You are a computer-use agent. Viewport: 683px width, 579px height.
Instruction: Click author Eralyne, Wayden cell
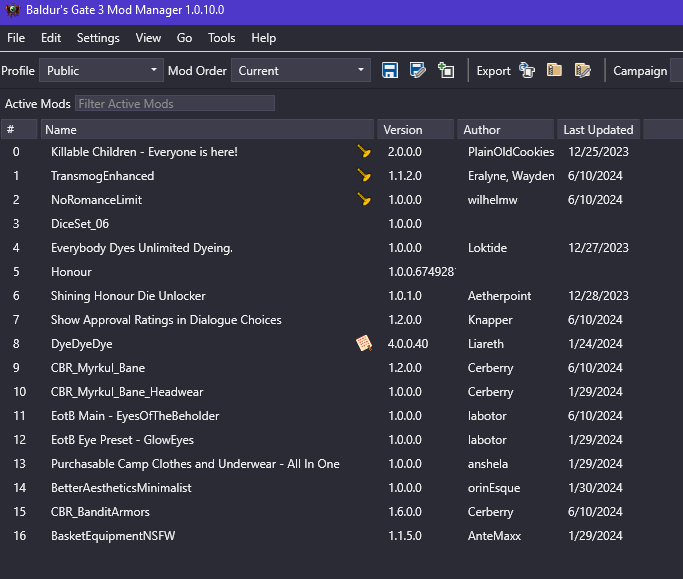[x=511, y=176]
